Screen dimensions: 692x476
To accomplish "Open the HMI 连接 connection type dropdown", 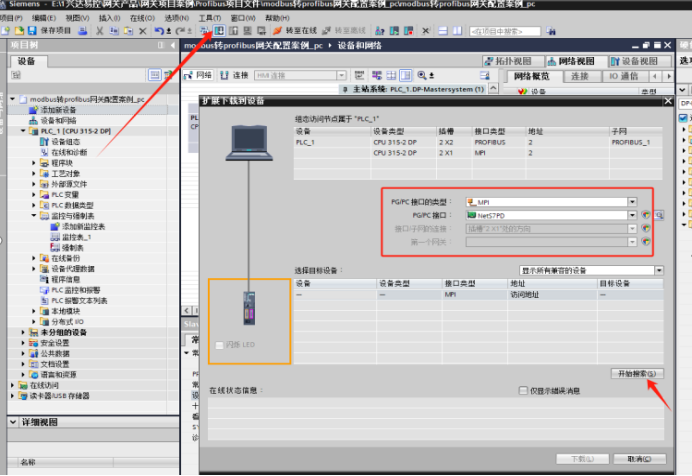I will pos(341,75).
